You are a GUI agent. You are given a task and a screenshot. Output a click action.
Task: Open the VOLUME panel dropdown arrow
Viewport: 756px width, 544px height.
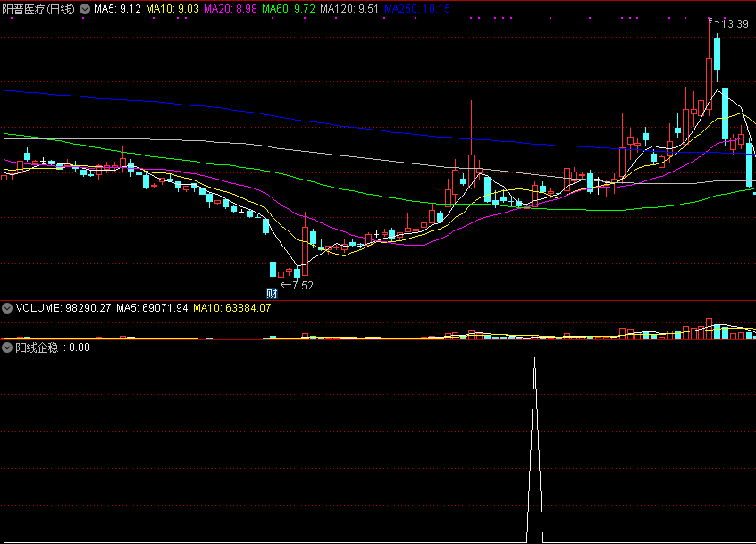(7, 308)
